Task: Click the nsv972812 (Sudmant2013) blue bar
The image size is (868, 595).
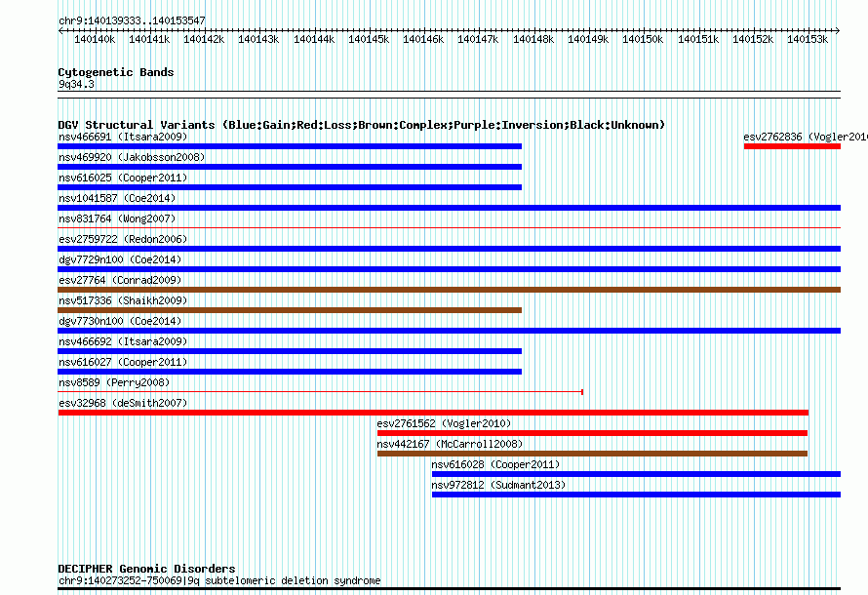Action: point(636,495)
